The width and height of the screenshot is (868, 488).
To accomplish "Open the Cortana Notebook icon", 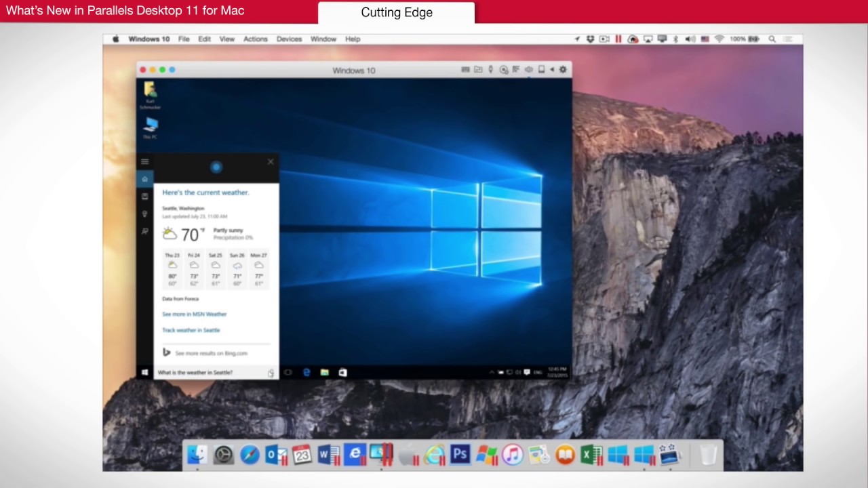I will (x=144, y=197).
